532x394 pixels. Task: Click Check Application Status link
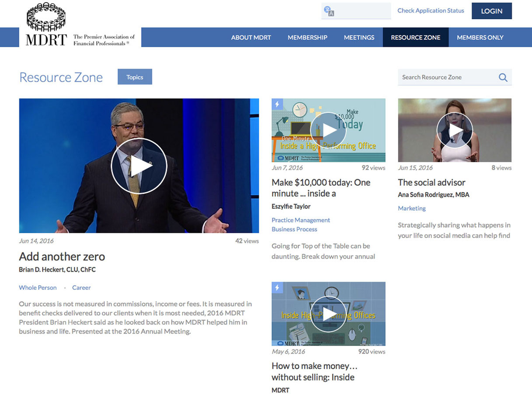(431, 10)
